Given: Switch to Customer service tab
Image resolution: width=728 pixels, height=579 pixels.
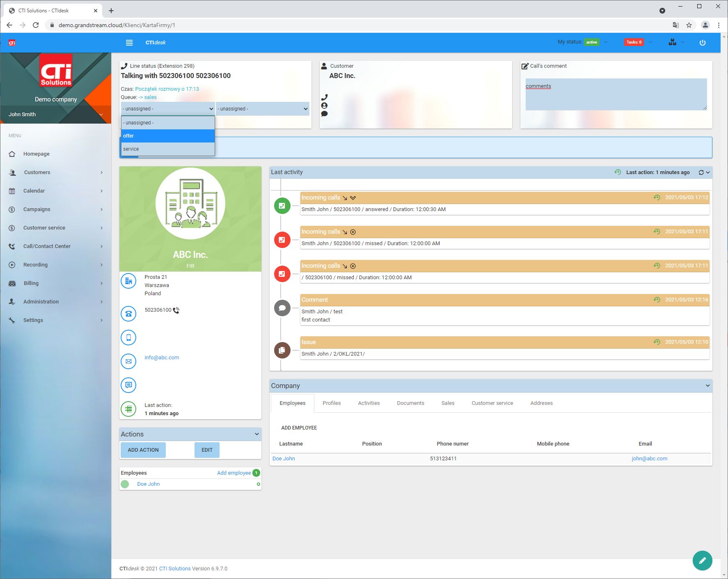Looking at the screenshot, I should point(492,403).
